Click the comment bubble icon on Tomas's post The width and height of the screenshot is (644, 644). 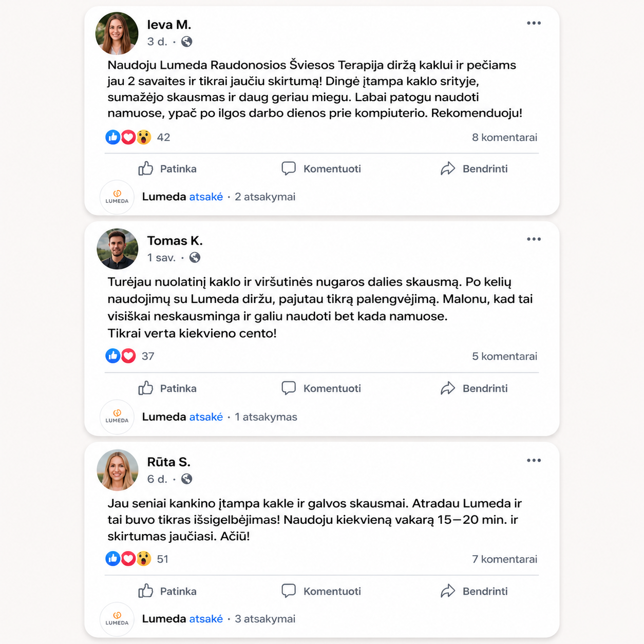(289, 388)
